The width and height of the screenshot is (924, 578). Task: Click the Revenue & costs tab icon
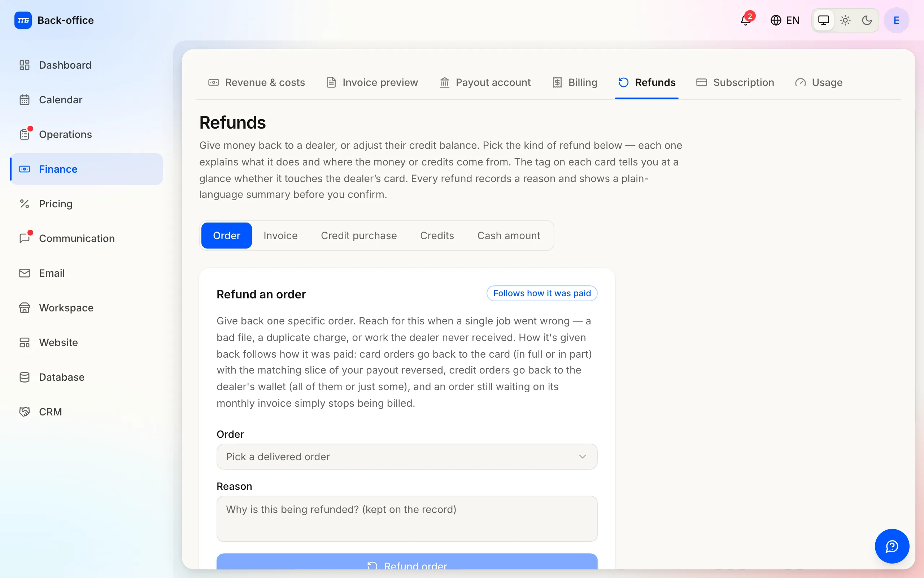click(x=213, y=83)
